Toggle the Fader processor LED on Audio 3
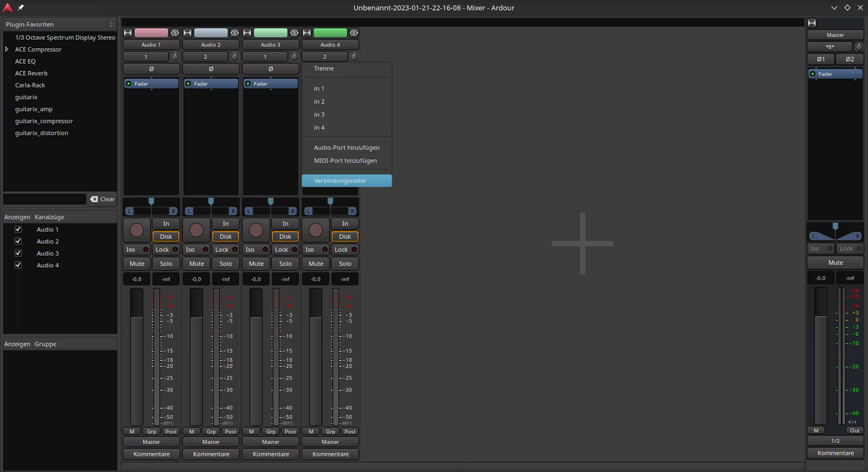 248,84
